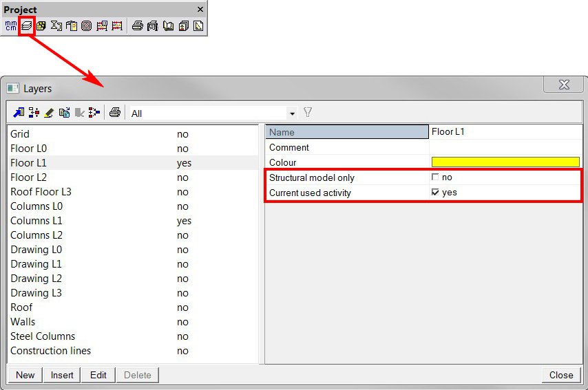Click the plotter print icon in Project toolbar

coord(153,26)
